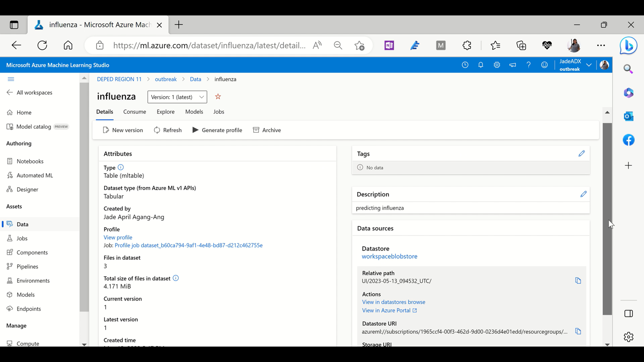The image size is (644, 362).
Task: Edit tags with the pencil icon
Action: [581, 153]
